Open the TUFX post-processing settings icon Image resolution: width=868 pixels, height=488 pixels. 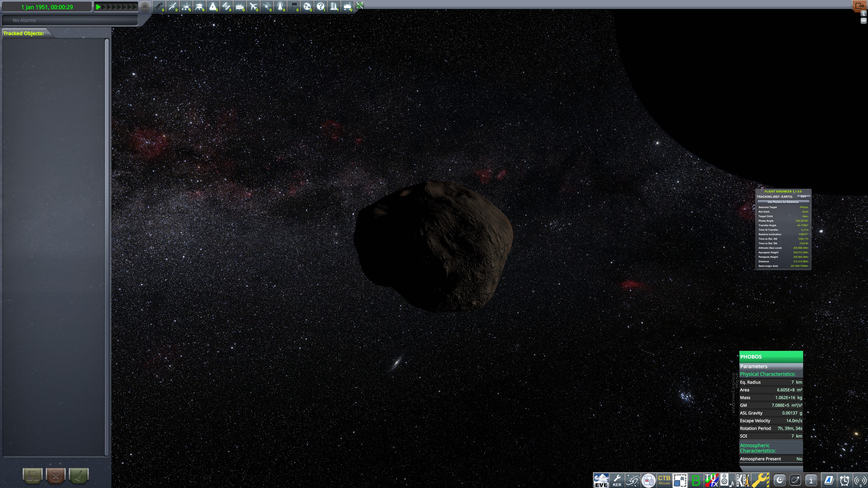click(712, 480)
